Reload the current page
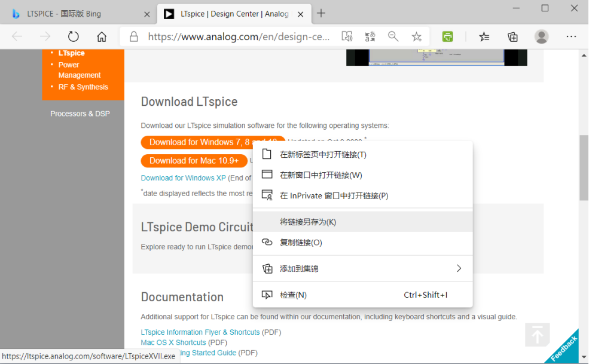 point(73,36)
